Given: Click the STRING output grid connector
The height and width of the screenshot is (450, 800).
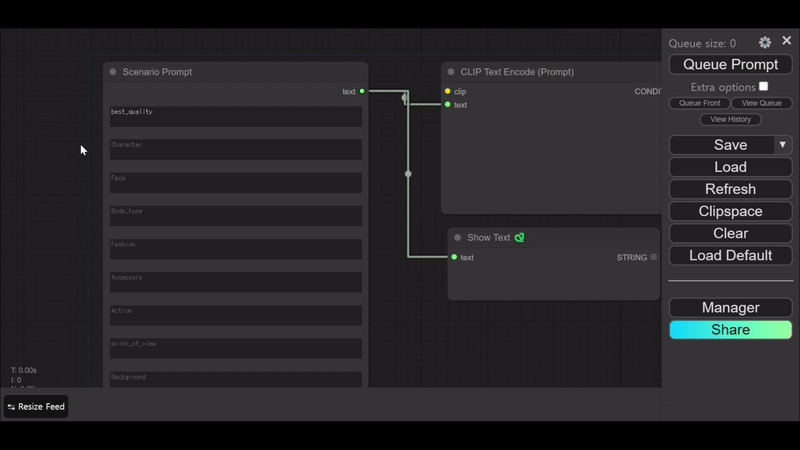Looking at the screenshot, I should click(654, 257).
